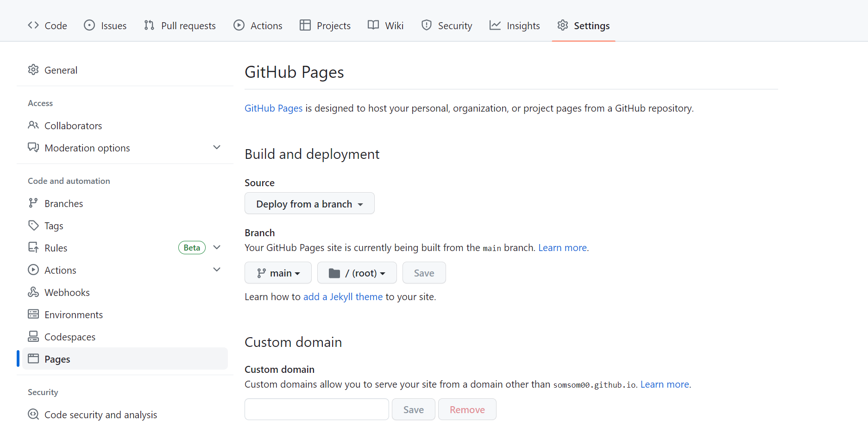Image resolution: width=868 pixels, height=421 pixels.
Task: Open Codespaces settings page
Action: point(125,337)
